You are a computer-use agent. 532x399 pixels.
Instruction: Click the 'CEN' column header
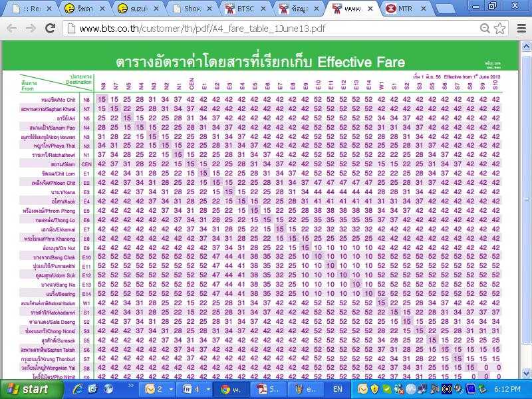pyautogui.click(x=192, y=84)
